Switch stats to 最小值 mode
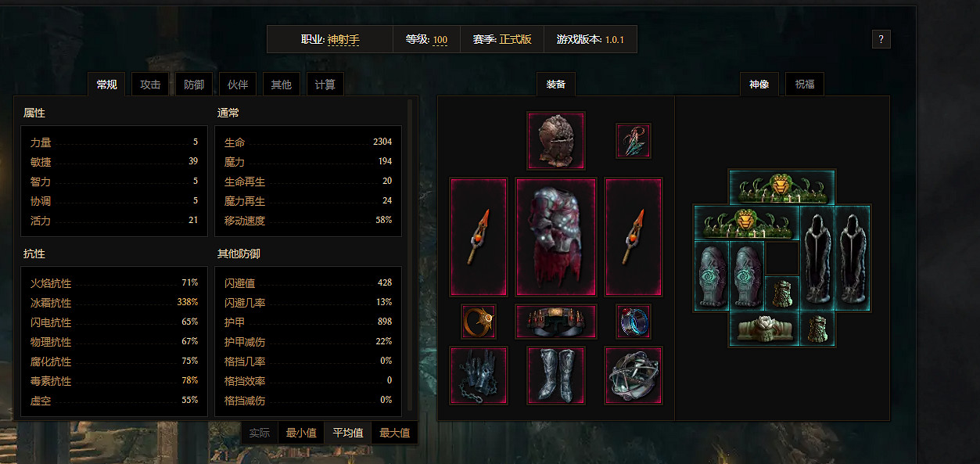This screenshot has height=464, width=980. click(301, 433)
